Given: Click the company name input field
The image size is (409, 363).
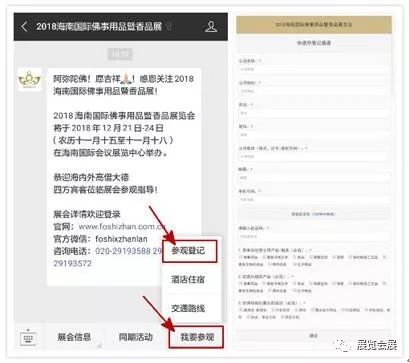Looking at the screenshot, I should (x=313, y=69).
